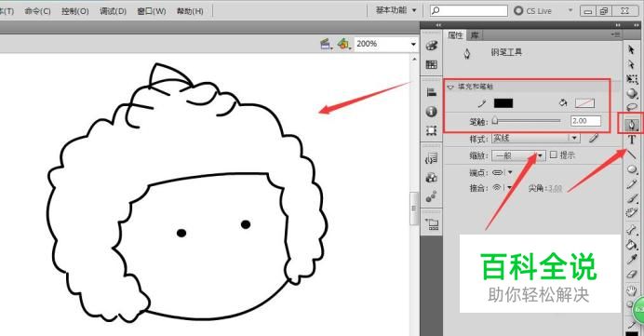Open the CS Live dropdown arrow

click(x=570, y=10)
